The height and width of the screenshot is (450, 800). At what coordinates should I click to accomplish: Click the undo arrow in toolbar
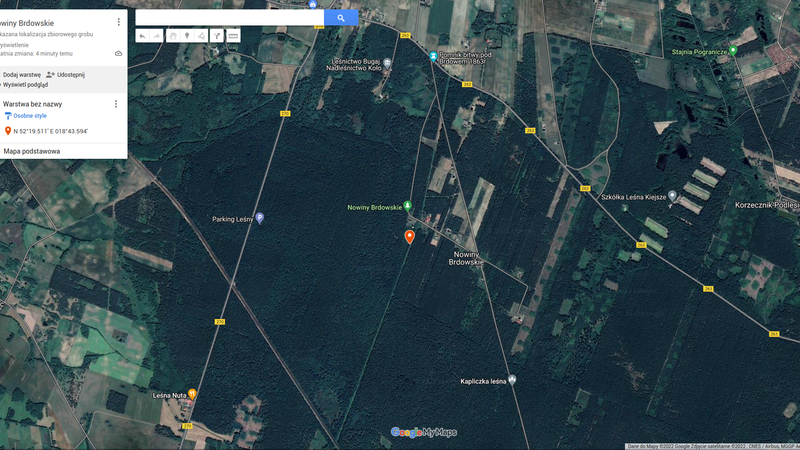click(142, 36)
